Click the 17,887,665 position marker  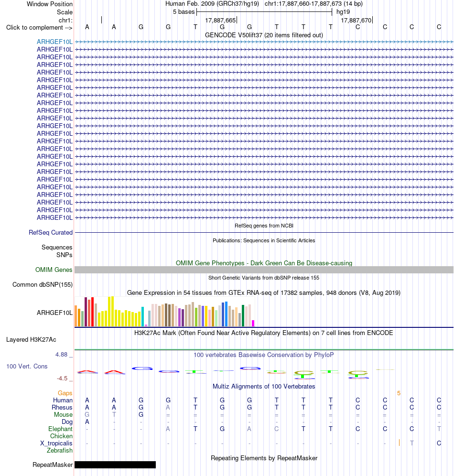[220, 21]
